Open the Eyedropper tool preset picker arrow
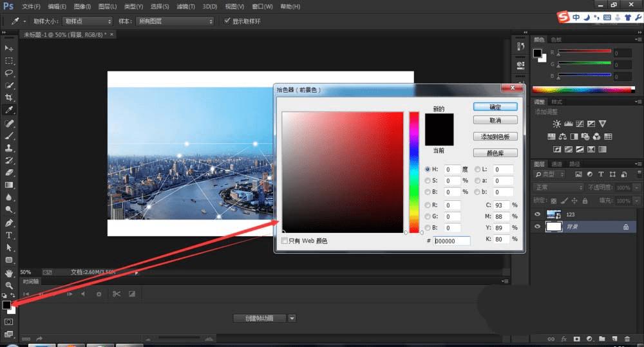Image resolution: width=644 pixels, height=347 pixels. click(24, 21)
